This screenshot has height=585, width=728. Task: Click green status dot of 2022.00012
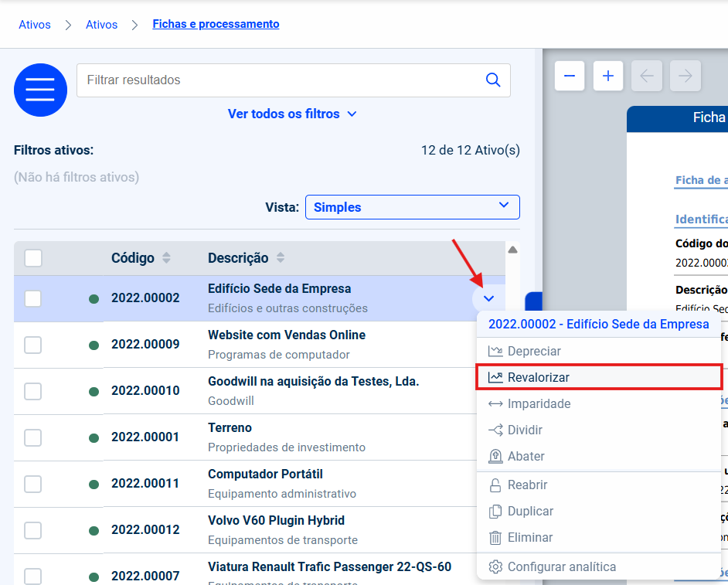(94, 531)
